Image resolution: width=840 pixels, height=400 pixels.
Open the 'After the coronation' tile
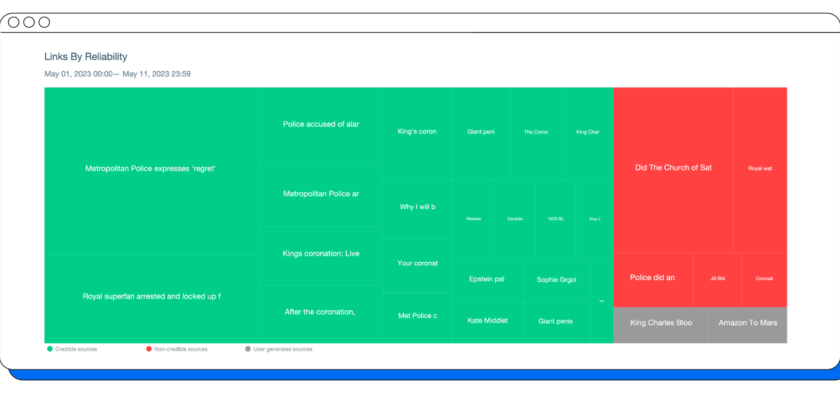click(320, 312)
